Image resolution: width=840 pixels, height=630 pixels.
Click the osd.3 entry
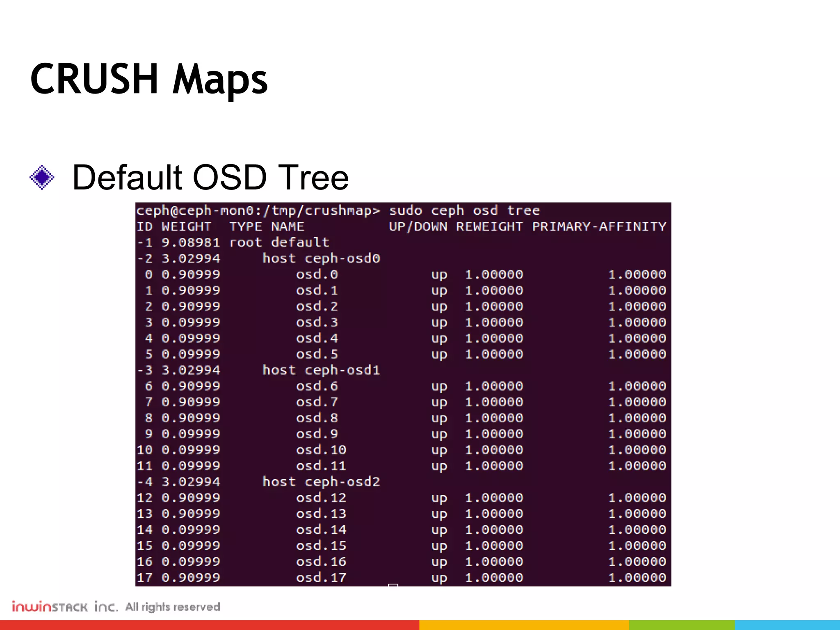coord(317,322)
